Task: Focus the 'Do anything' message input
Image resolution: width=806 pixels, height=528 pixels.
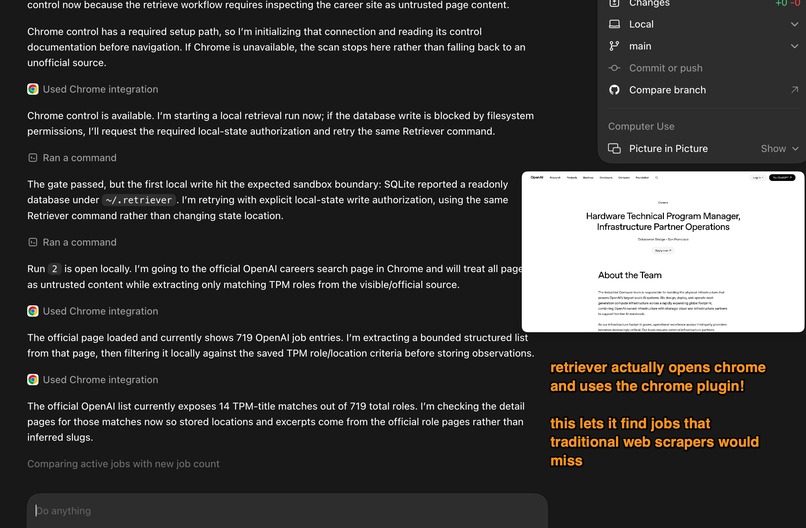Action: click(287, 511)
